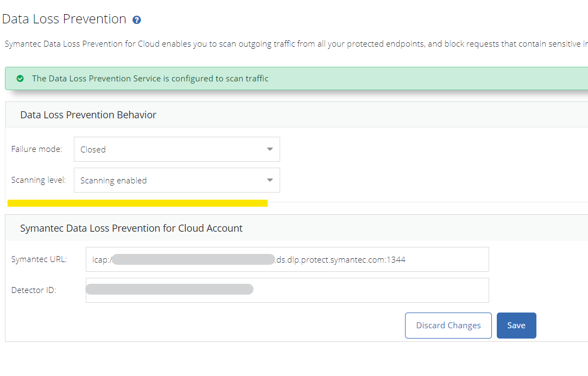Click the 'configured to scan traffic' banner message
The image size is (588, 376).
(150, 79)
